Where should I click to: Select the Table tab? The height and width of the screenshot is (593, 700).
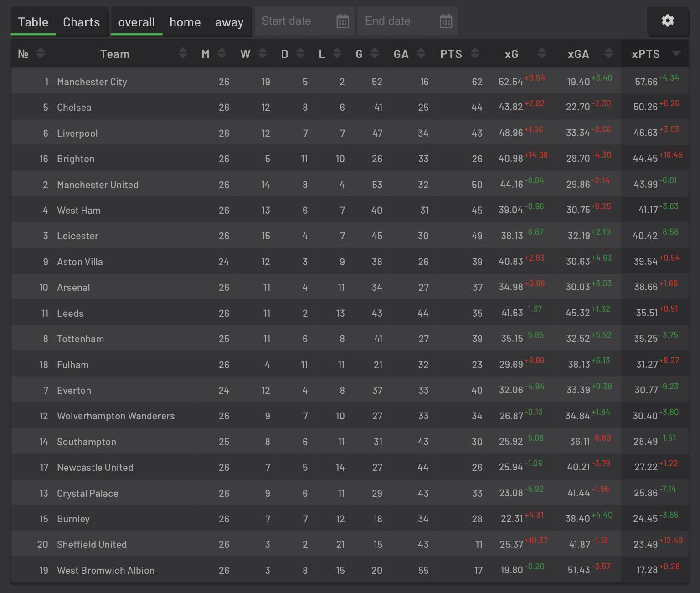pyautogui.click(x=33, y=22)
